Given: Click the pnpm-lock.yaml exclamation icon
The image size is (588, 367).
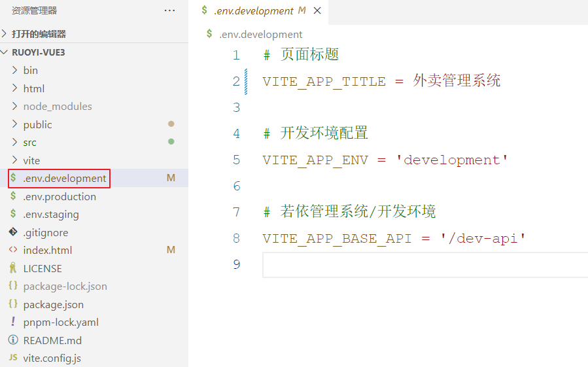Looking at the screenshot, I should click(x=12, y=322).
